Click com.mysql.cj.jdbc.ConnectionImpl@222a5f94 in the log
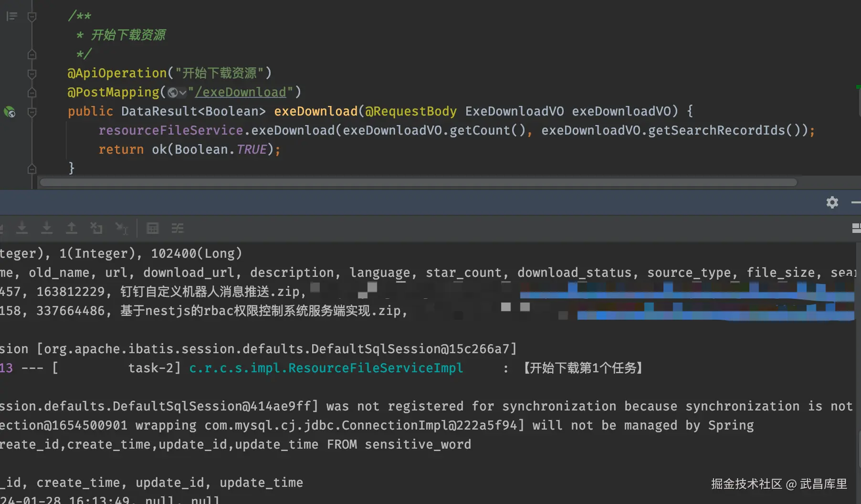Image resolution: width=861 pixels, height=504 pixels. tap(361, 425)
